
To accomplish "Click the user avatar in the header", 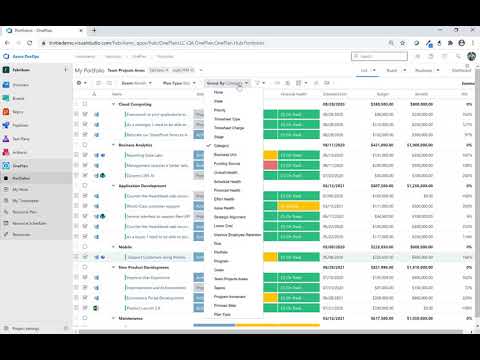I will [471, 56].
